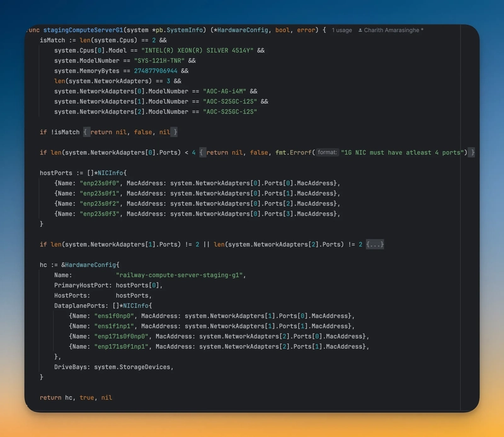Click the string "1G NIC must have atleast 4 ports"
The image size is (504, 437).
click(x=403, y=152)
